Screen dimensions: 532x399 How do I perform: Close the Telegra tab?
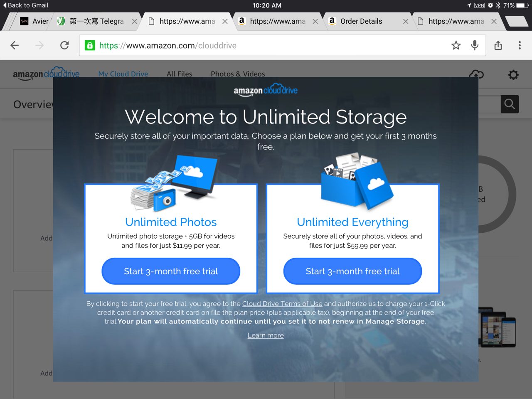pyautogui.click(x=134, y=21)
